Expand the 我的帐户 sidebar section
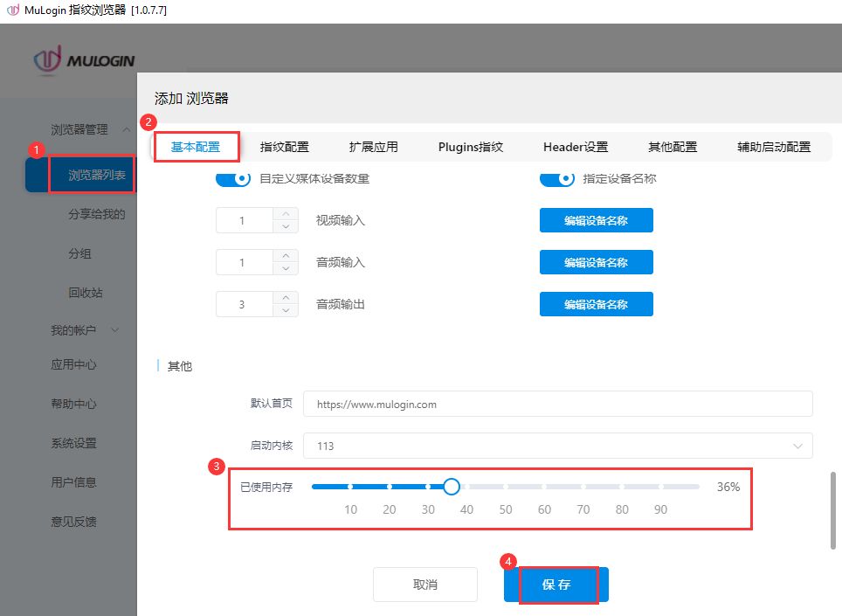The image size is (842, 616). (115, 329)
